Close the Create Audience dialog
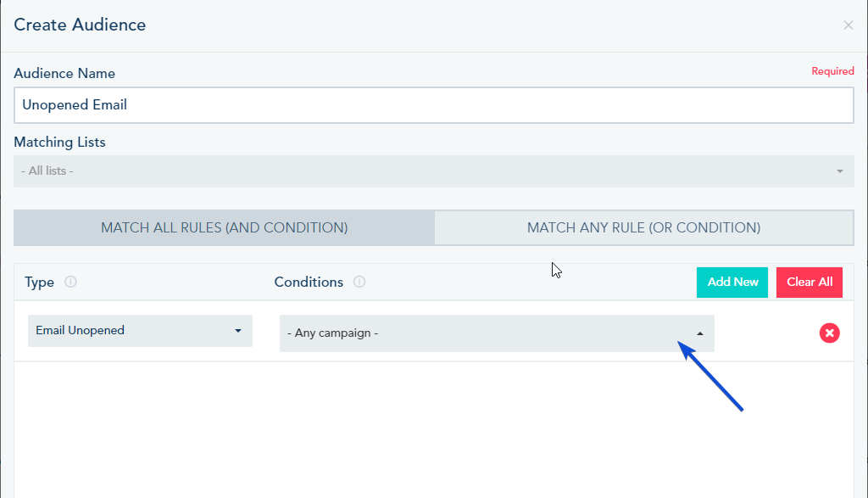 [848, 25]
